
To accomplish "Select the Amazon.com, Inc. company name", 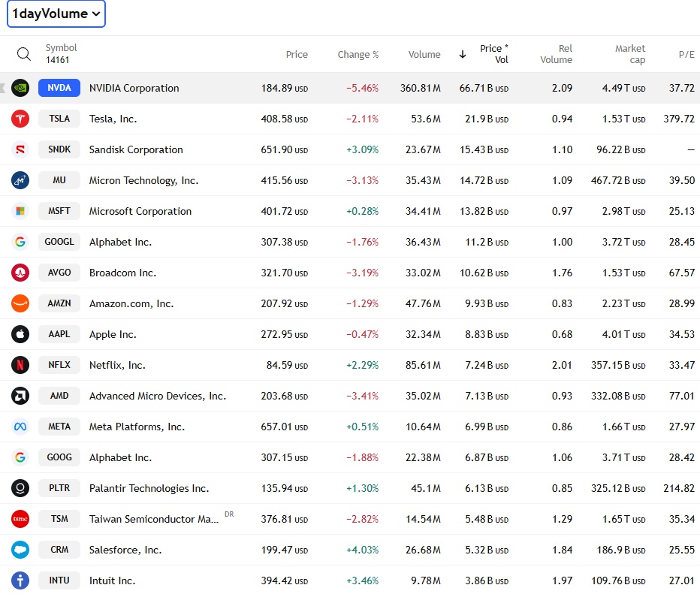I will point(131,304).
